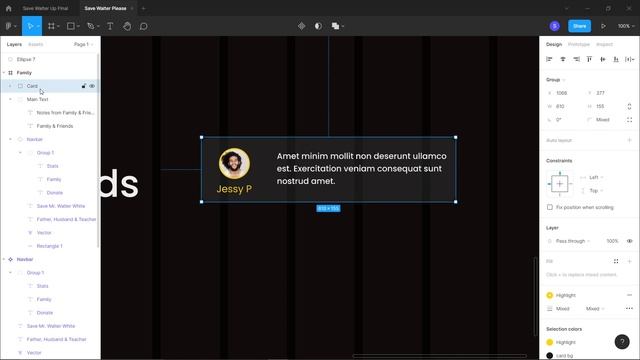
Task: Open the distribute spacing options
Action: 629,59
